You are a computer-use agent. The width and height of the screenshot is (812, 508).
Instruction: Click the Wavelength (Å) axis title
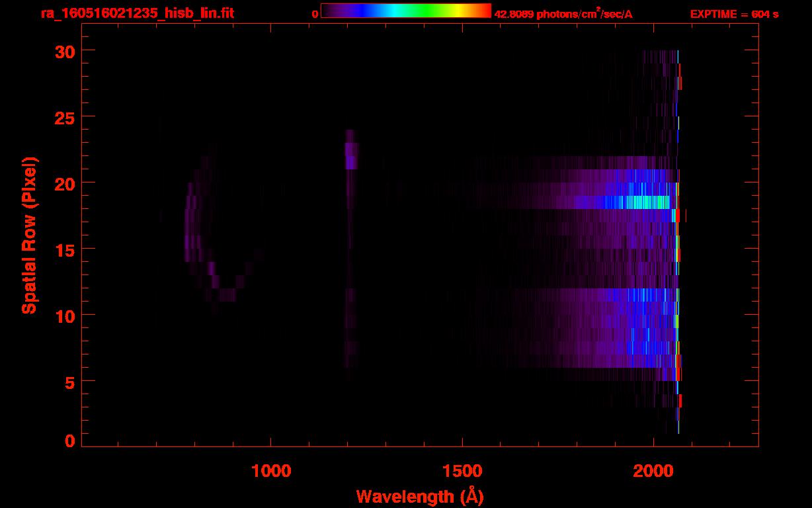420,496
